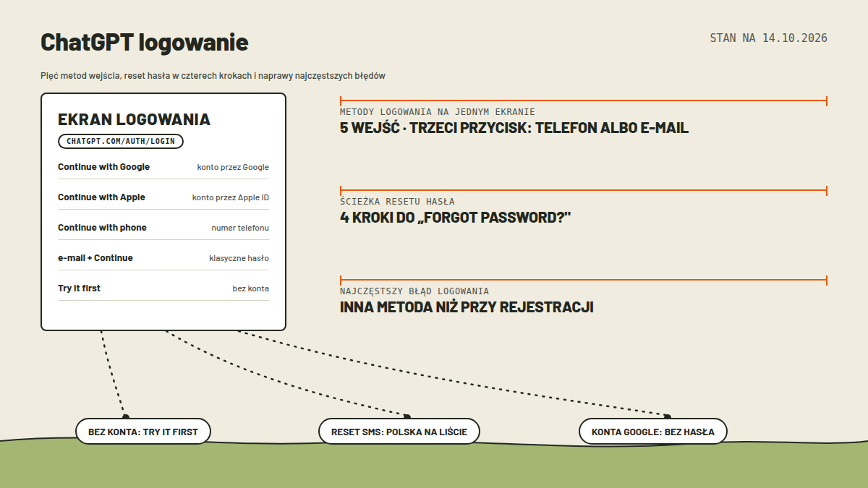This screenshot has width=868, height=488.
Task: Click the konto przez Apple ID description
Action: [x=231, y=197]
